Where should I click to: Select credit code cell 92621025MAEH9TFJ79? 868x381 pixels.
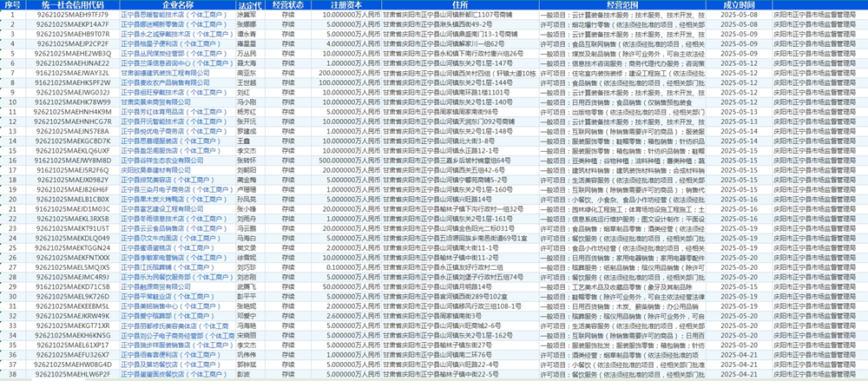click(x=73, y=16)
